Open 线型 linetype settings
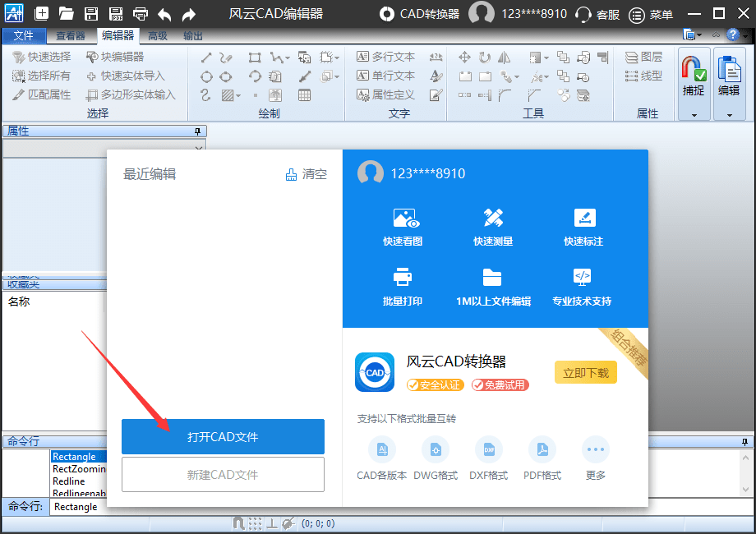Viewport: 756px width, 534px height. point(643,76)
